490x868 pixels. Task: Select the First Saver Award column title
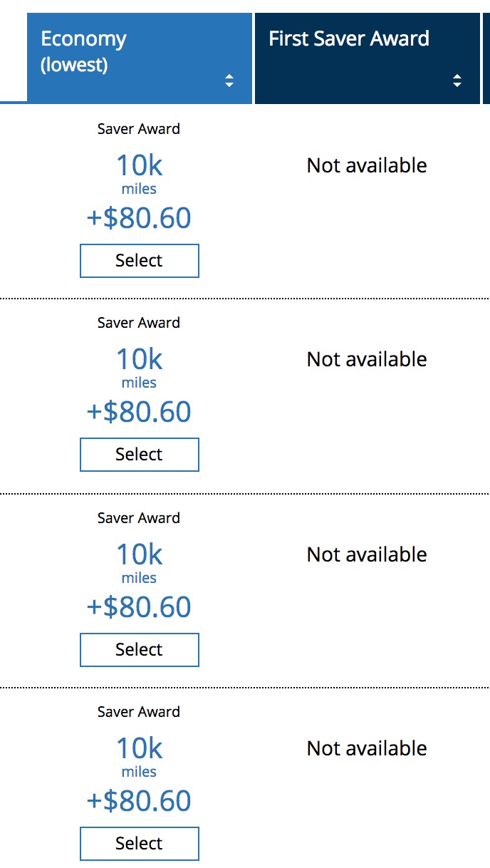coord(349,38)
